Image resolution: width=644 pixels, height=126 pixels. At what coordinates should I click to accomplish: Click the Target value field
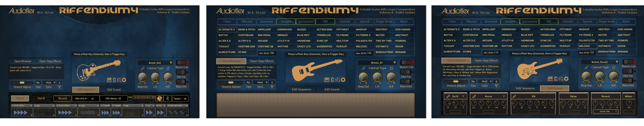(x=180, y=99)
